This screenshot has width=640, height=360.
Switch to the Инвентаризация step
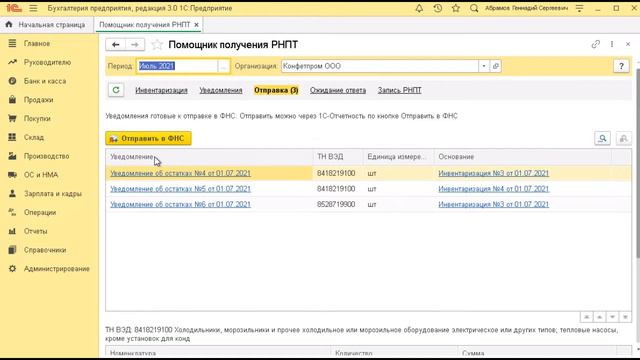(161, 90)
